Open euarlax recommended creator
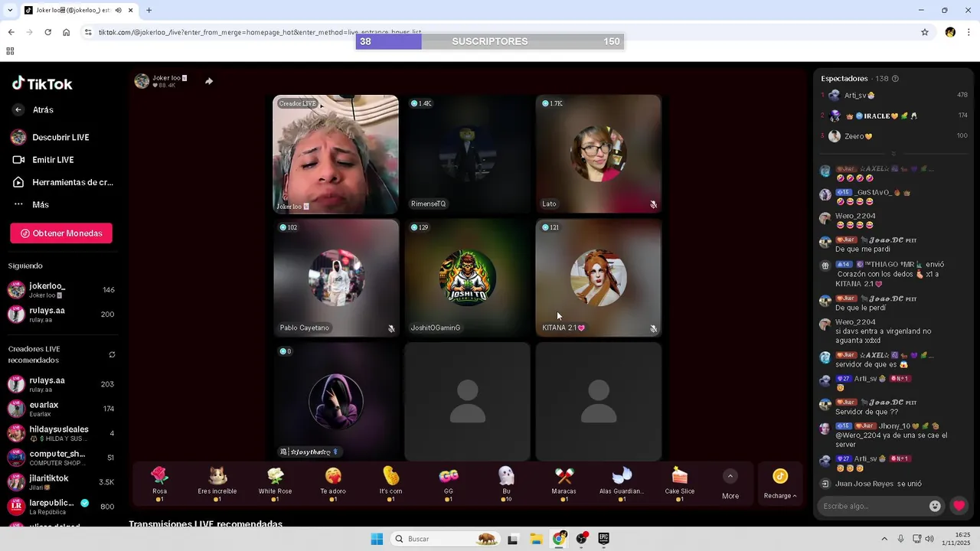 click(61, 409)
